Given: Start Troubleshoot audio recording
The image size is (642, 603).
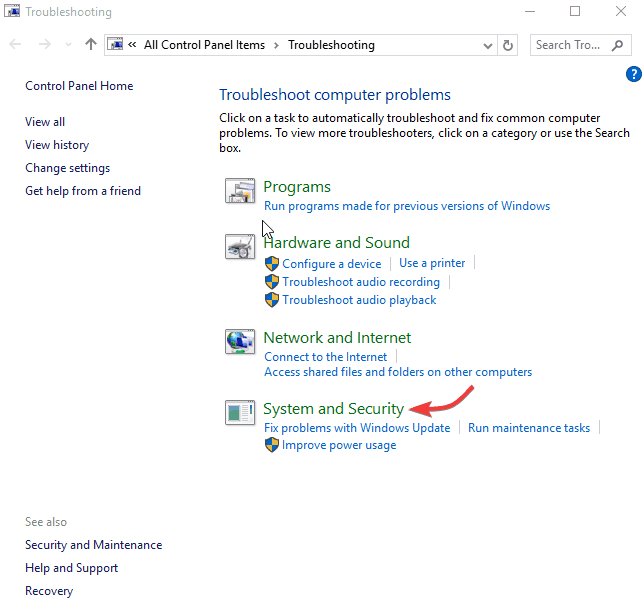Looking at the screenshot, I should tap(361, 282).
